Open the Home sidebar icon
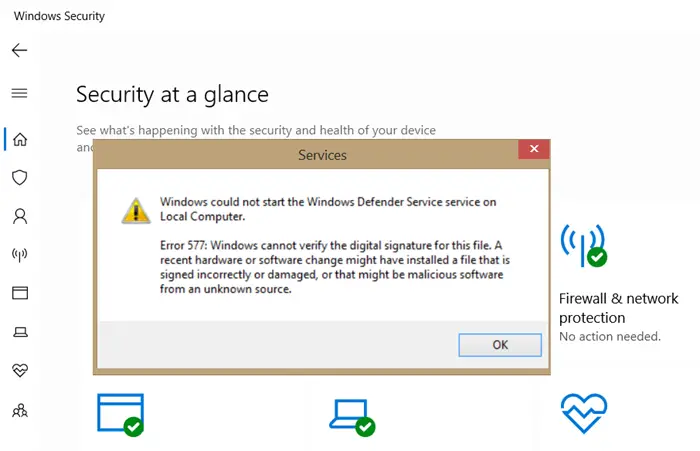The width and height of the screenshot is (700, 451). coord(20,139)
